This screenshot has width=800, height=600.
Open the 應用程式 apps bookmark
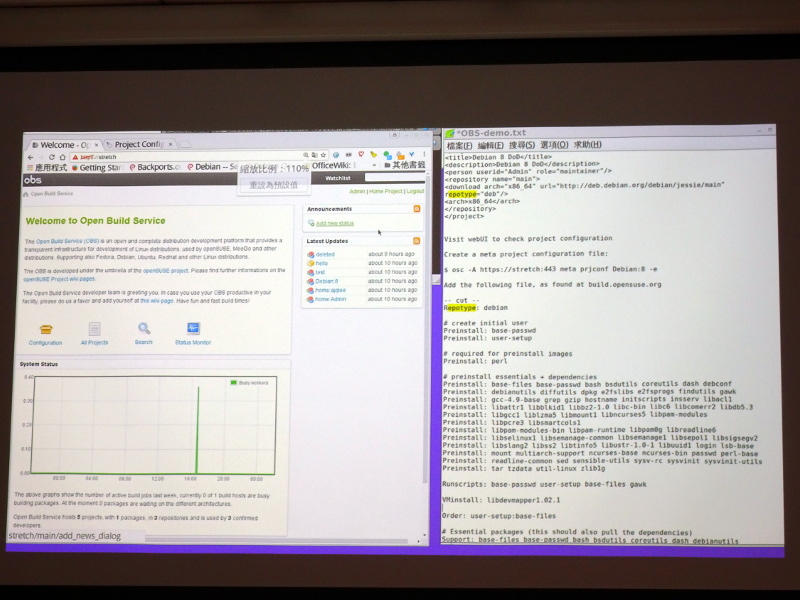click(x=47, y=168)
